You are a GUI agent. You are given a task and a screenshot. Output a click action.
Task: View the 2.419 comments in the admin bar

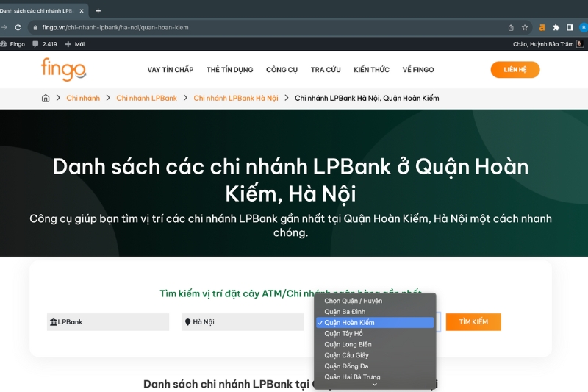point(45,44)
